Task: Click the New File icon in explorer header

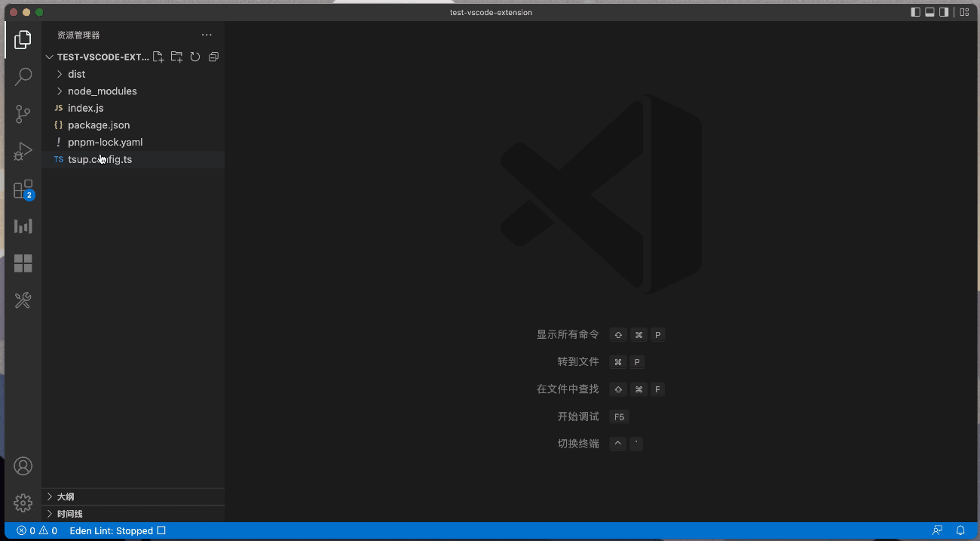Action: [158, 57]
